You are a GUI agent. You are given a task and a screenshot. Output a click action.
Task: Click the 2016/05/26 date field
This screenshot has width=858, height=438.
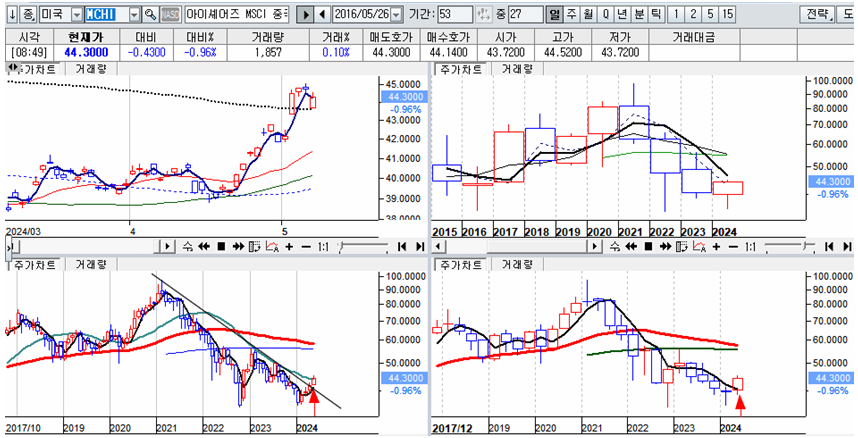click(x=362, y=14)
